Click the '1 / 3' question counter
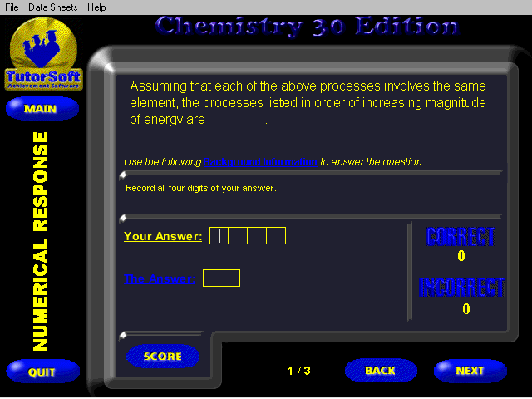The width and height of the screenshot is (532, 399). [299, 371]
